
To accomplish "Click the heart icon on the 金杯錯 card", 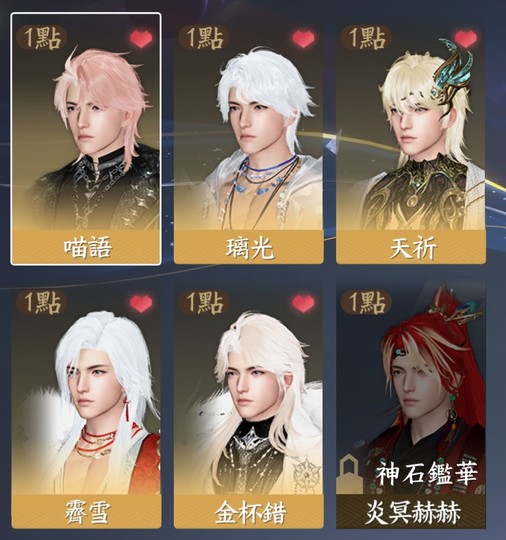I will [303, 303].
